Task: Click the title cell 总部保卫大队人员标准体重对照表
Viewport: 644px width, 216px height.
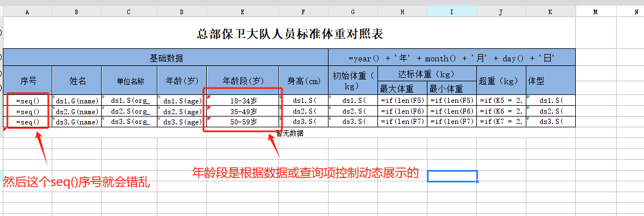Action: tap(289, 33)
